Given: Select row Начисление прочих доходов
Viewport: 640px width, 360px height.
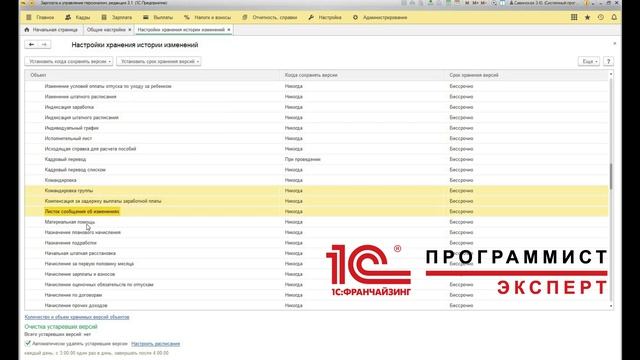Looking at the screenshot, I should point(316,305).
